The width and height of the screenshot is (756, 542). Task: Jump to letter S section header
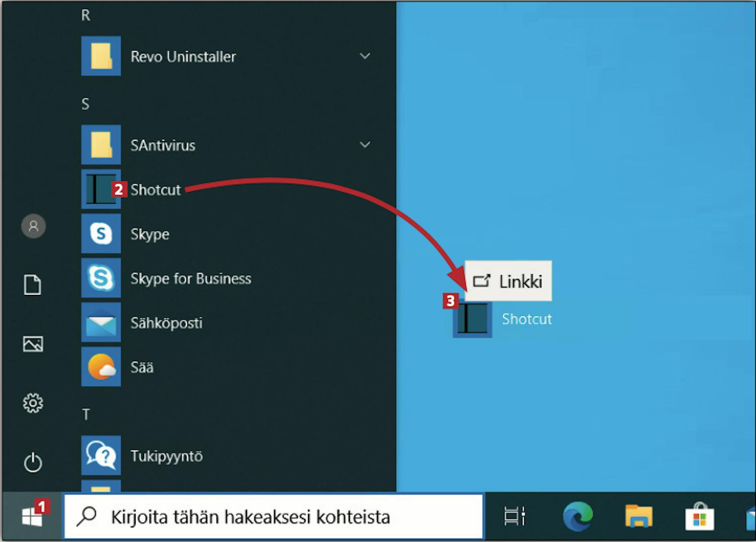[86, 104]
